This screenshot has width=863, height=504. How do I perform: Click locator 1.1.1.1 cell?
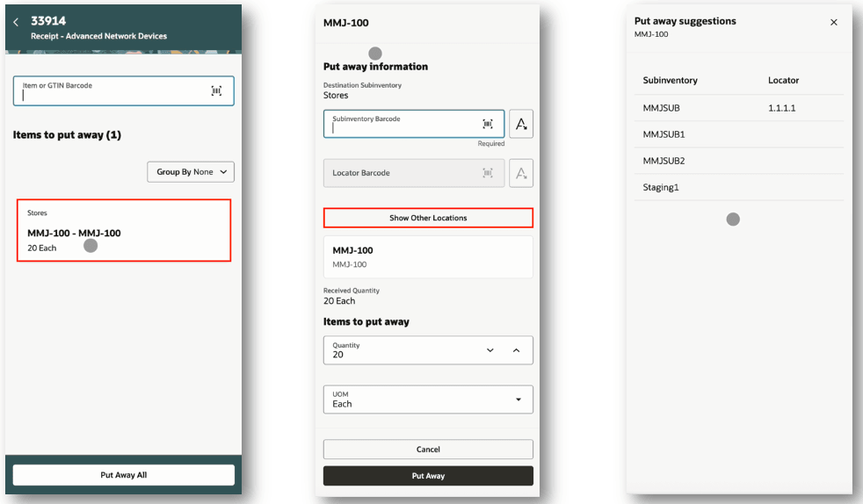click(781, 108)
